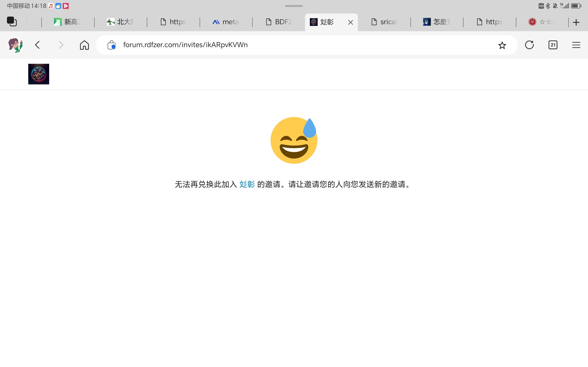The width and height of the screenshot is (588, 367).
Task: Switch to the 新高 tab
Action: point(68,22)
